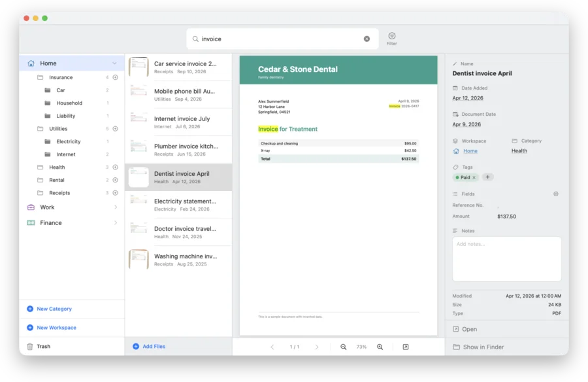Open Internet invoice July result
This screenshot has height=382, width=588.
(178, 122)
